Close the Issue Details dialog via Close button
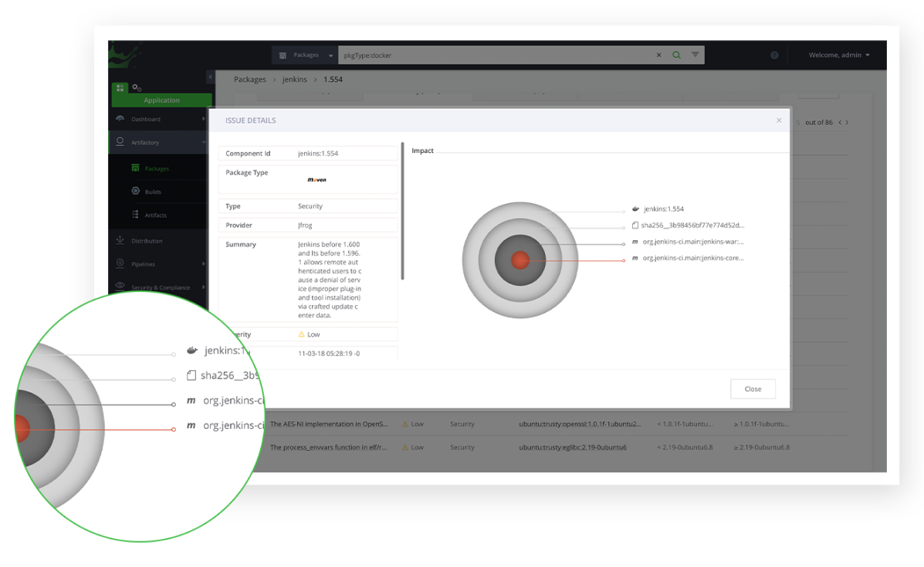Screen dimensions: 924x567 [753, 389]
